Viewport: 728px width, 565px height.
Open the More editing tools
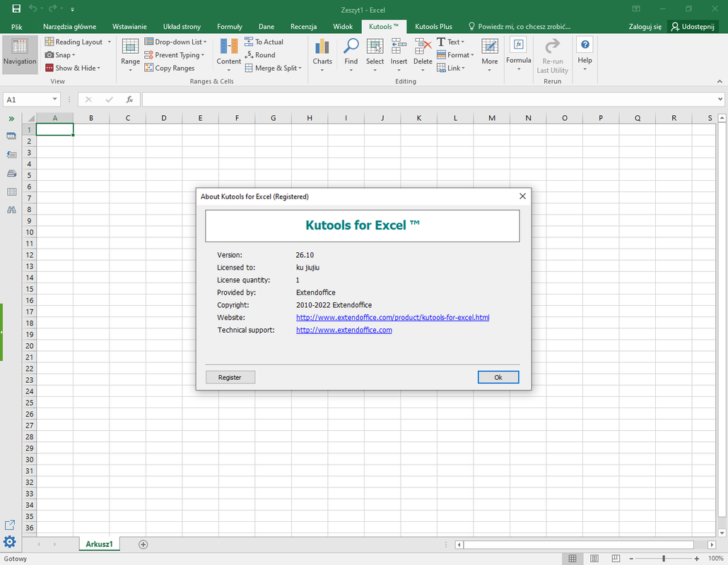489,55
